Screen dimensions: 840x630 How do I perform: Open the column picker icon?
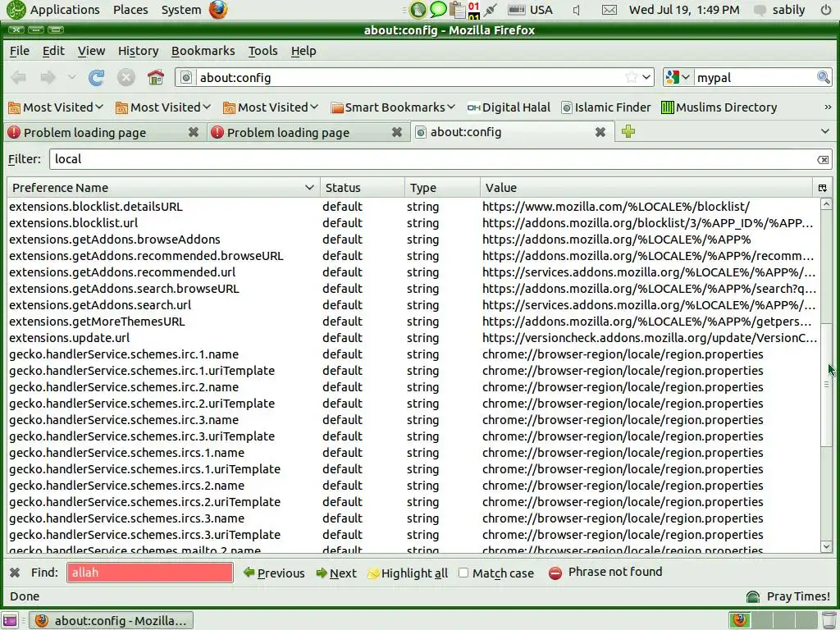[x=822, y=188]
